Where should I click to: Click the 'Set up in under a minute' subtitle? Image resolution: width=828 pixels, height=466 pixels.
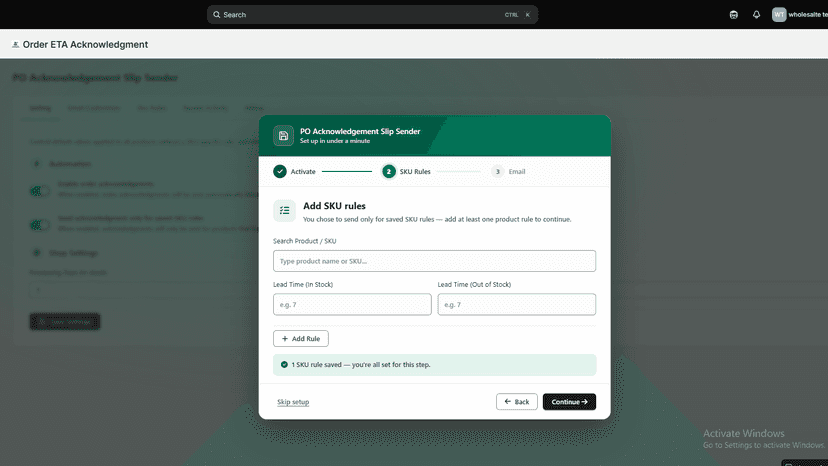pos(335,141)
